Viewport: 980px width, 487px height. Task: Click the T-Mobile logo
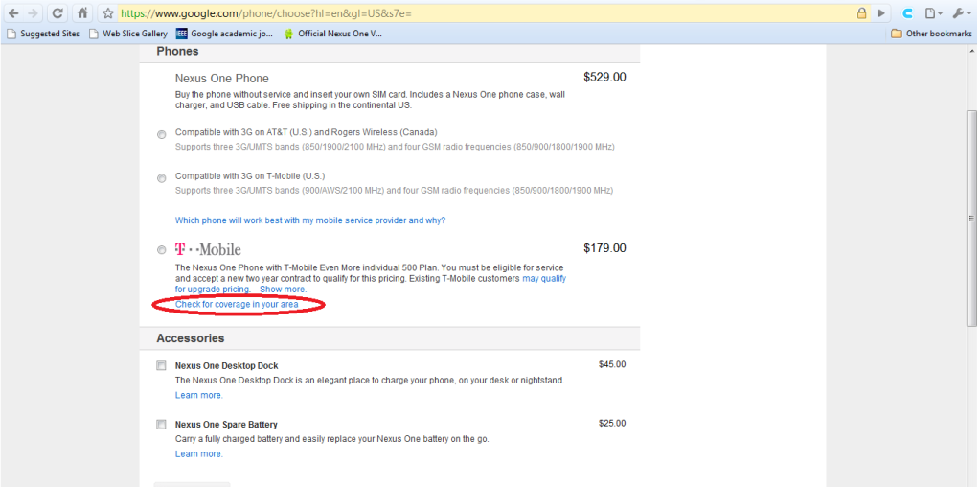tap(208, 249)
